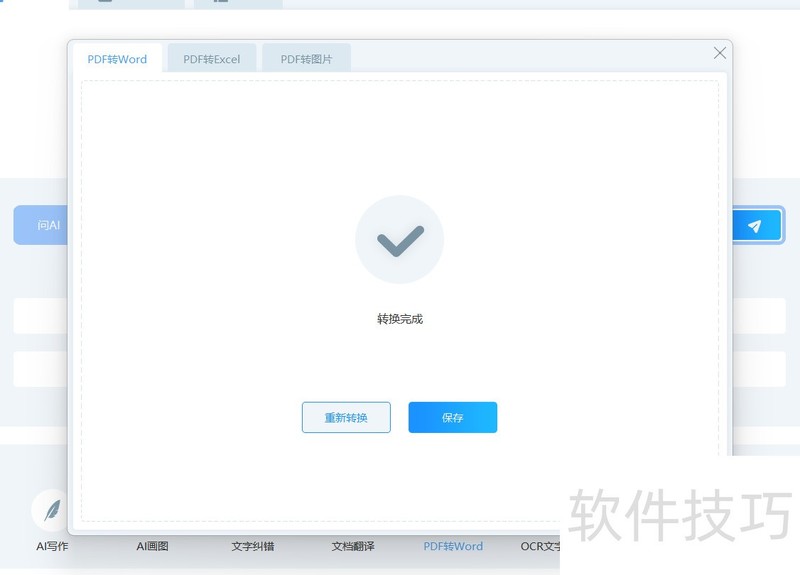
Task: Switch to the PDF转Excel tab
Action: (x=212, y=59)
